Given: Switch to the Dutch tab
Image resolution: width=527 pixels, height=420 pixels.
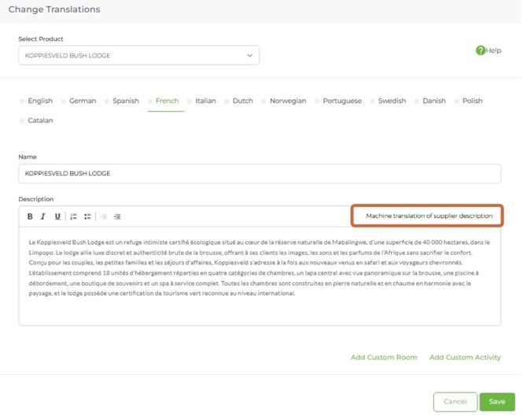Looking at the screenshot, I should [x=243, y=101].
